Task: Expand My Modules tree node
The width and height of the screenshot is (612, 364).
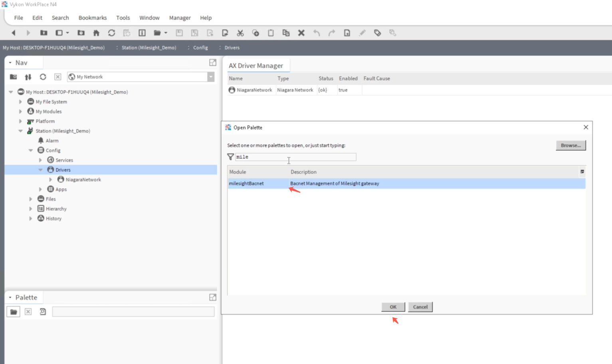Action: tap(21, 112)
